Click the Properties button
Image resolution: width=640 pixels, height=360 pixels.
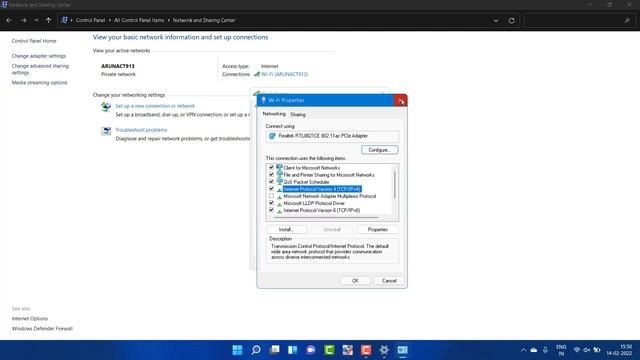point(378,229)
